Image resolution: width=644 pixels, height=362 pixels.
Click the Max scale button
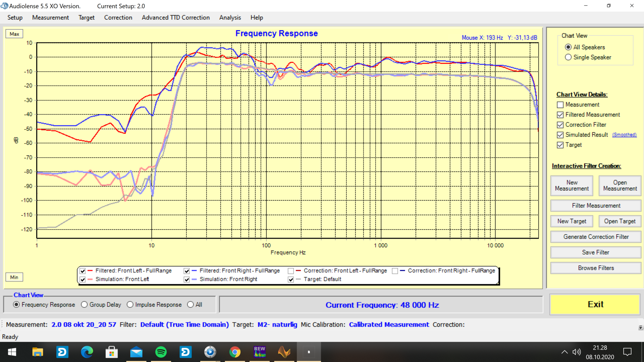14,34
